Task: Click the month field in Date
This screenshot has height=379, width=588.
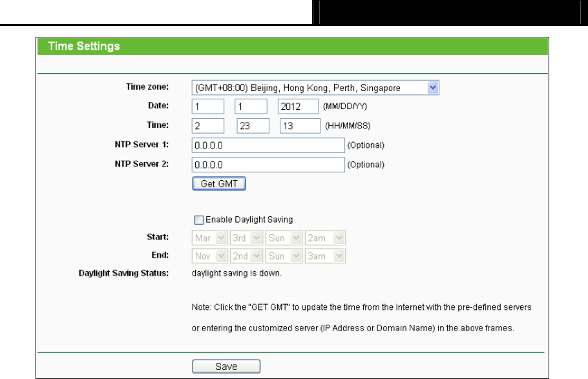Action: pos(208,107)
